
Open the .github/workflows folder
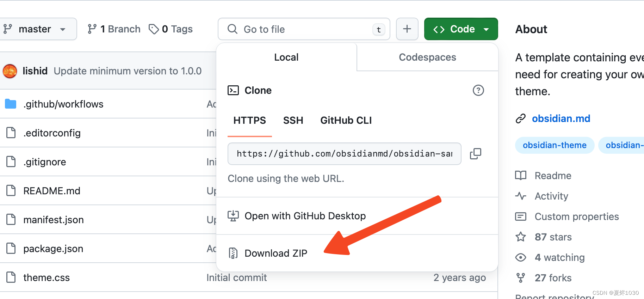coord(63,104)
